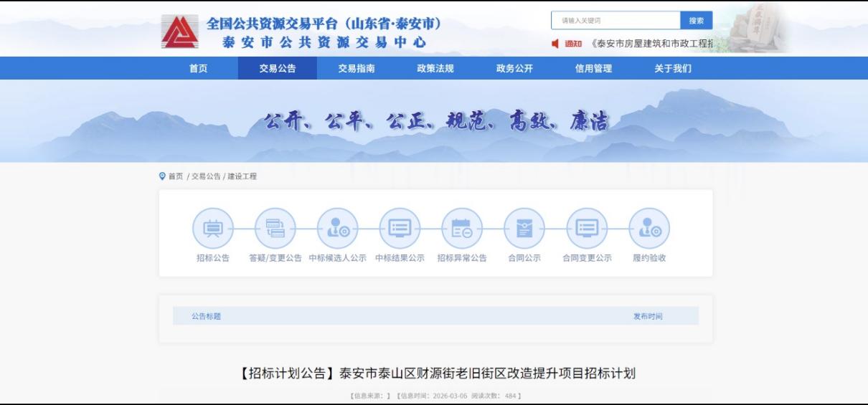Open the 招标异常公告 icon
Screen dimensions: 868x405
[x=462, y=229]
